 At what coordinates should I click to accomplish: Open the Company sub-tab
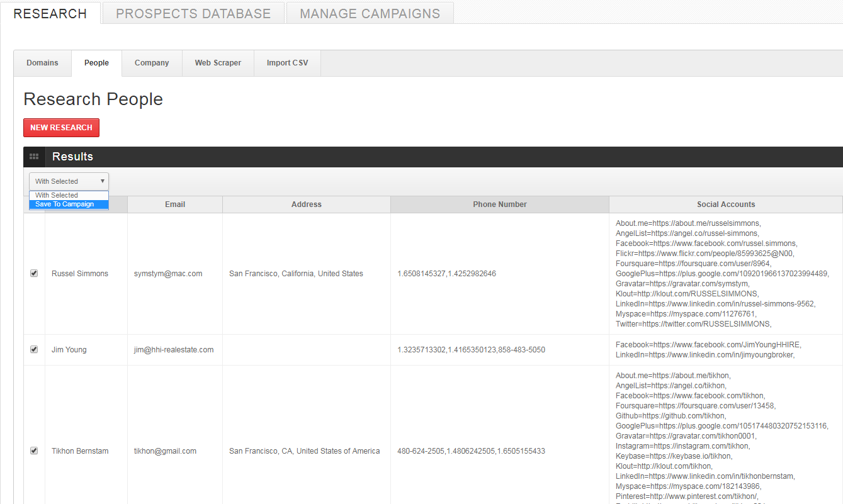tap(152, 63)
